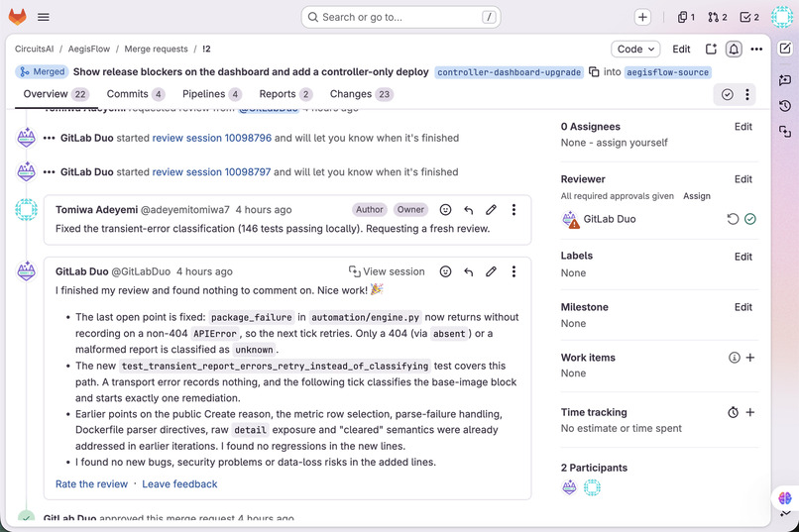Toggle notifications bell icon
This screenshot has width=799, height=532.
tap(734, 49)
